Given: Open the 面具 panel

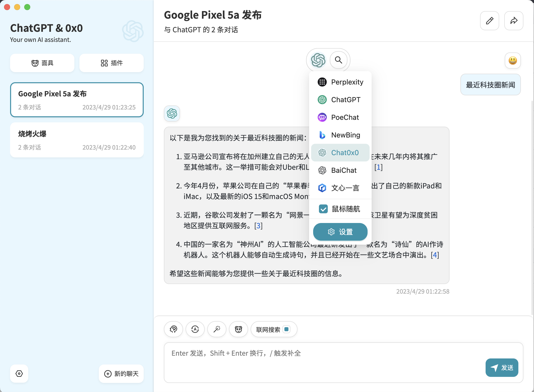Looking at the screenshot, I should [x=42, y=63].
